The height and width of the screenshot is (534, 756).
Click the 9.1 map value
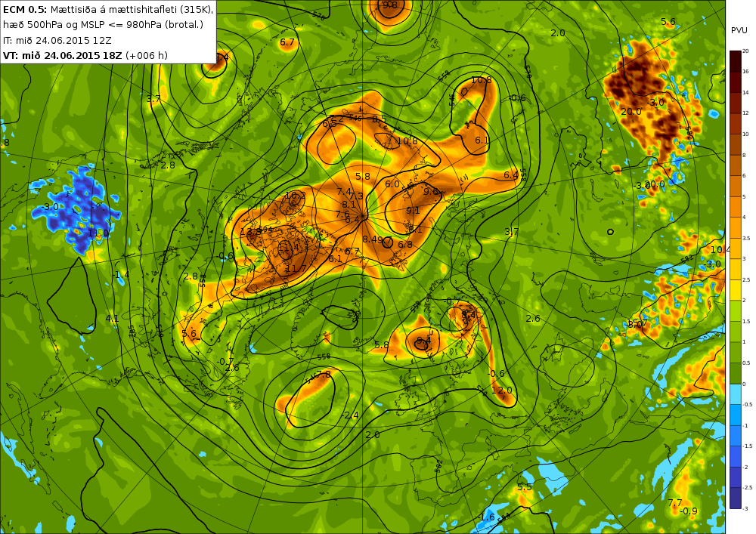tap(414, 211)
